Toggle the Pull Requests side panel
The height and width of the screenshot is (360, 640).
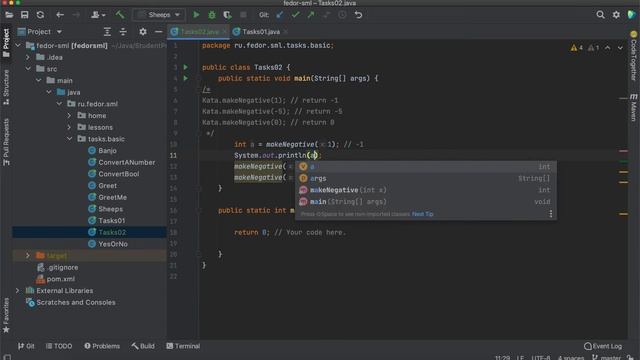(6, 142)
